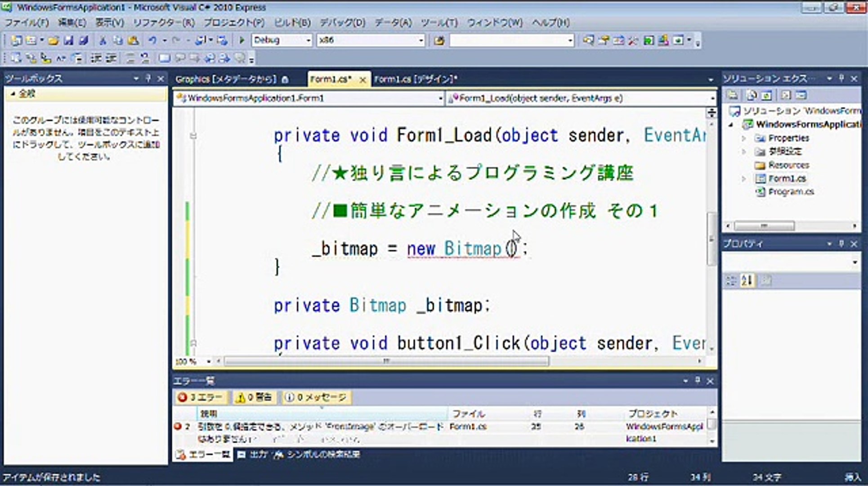Switch to the シンボルの検索結果 tab
Viewport: 868px width, 486px height.
click(318, 454)
